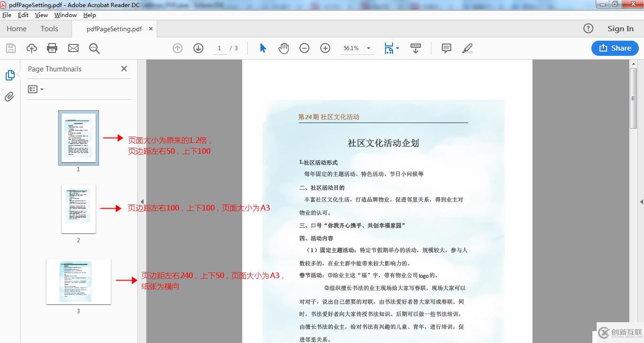Open the Attachments paperclip panel
Screen dimensions: 644x343
[9, 97]
